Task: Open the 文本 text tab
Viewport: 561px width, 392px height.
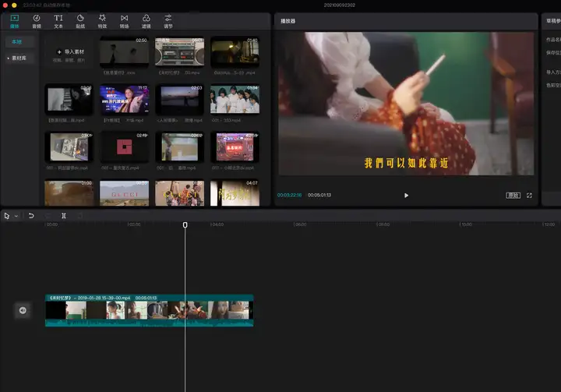Action: coord(58,21)
